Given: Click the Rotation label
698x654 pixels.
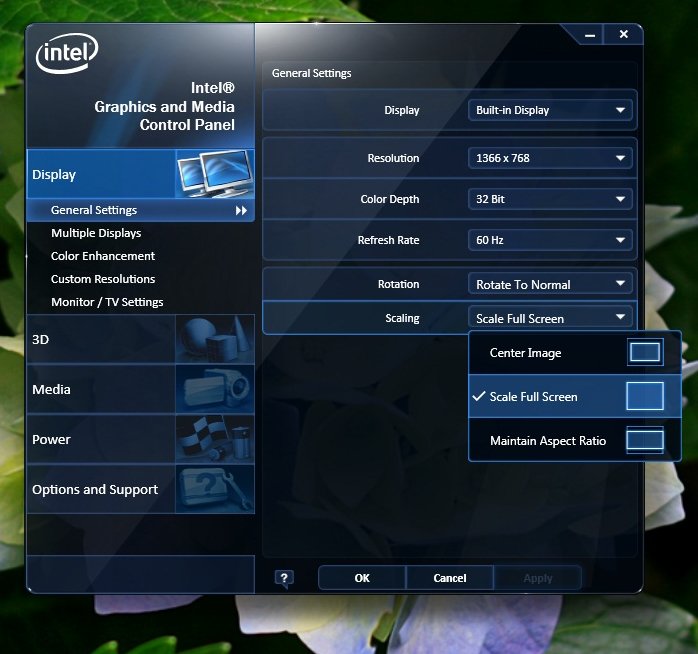Looking at the screenshot, I should pyautogui.click(x=398, y=284).
